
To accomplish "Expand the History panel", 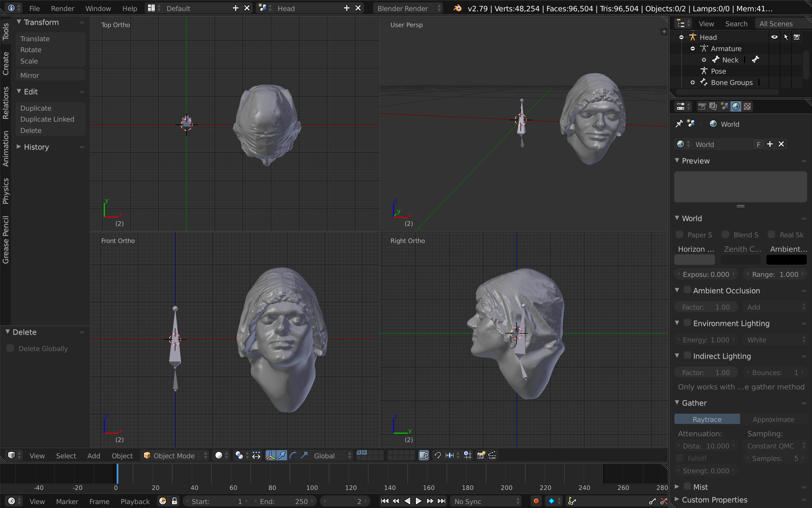I will coord(19,147).
